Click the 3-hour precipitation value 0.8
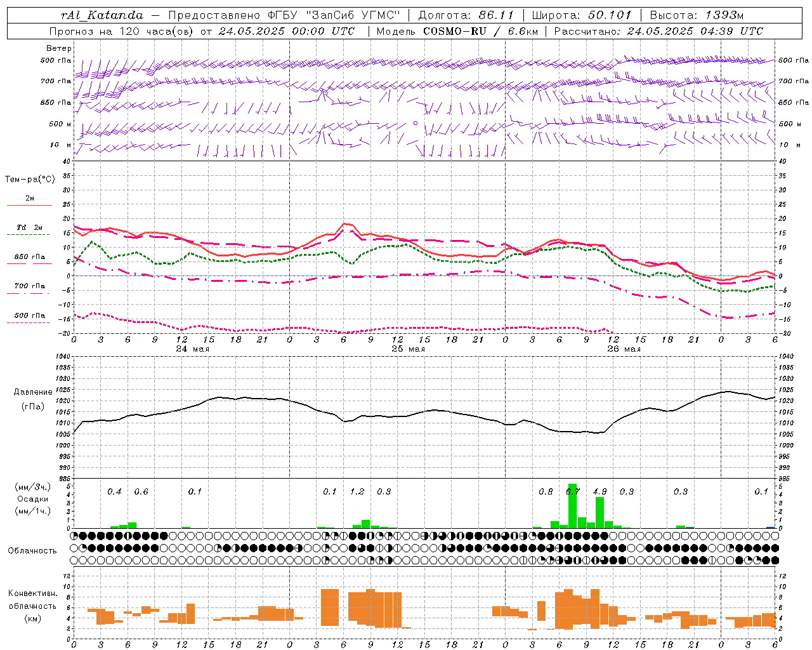 point(546,492)
